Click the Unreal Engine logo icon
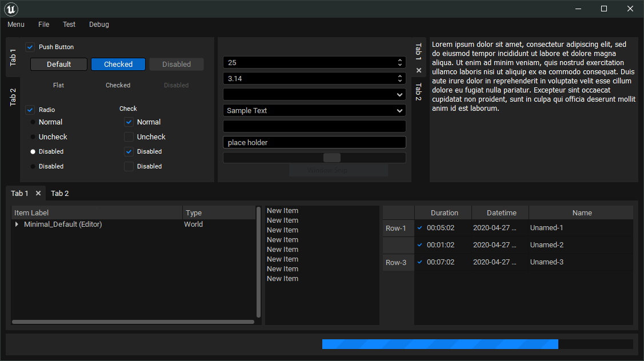This screenshot has height=361, width=644. (12, 9)
